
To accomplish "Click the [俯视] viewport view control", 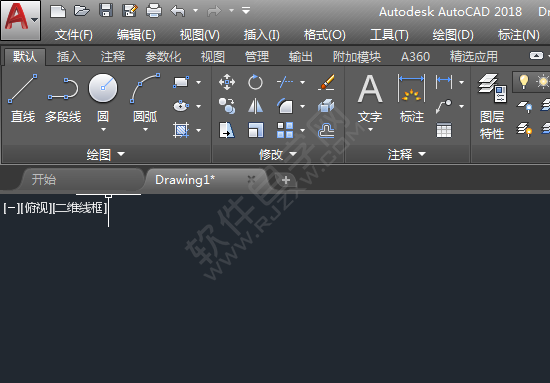I will [x=36, y=208].
